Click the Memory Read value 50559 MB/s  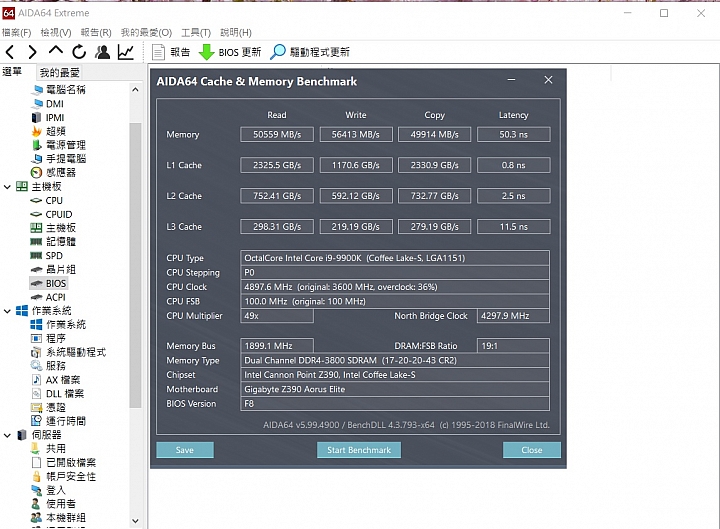pyautogui.click(x=277, y=135)
